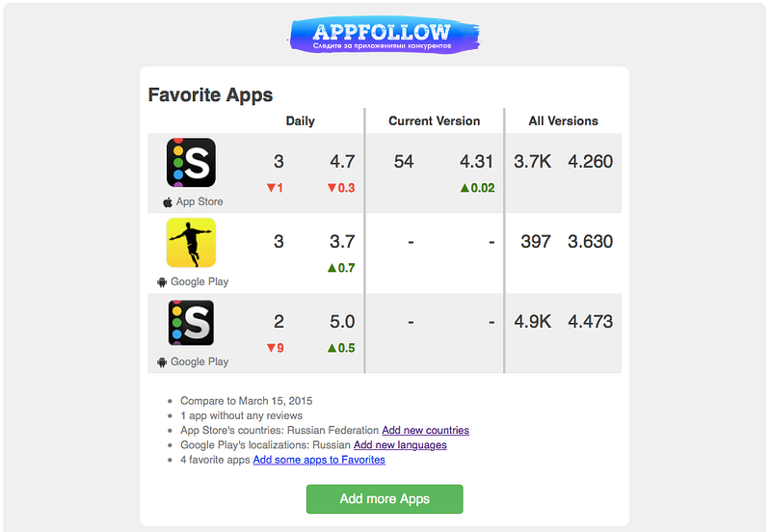Click the green up arrow beside 0.7
Viewport: 771px width, 532px height.
(332, 268)
